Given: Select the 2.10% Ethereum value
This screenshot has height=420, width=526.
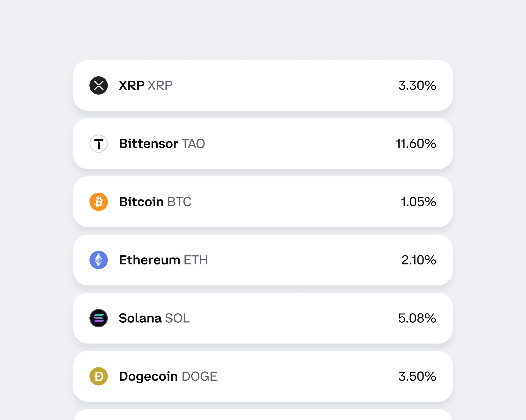Looking at the screenshot, I should [x=418, y=260].
